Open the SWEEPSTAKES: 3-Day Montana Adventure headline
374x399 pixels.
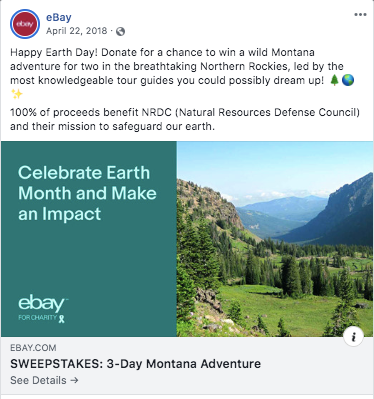135,364
